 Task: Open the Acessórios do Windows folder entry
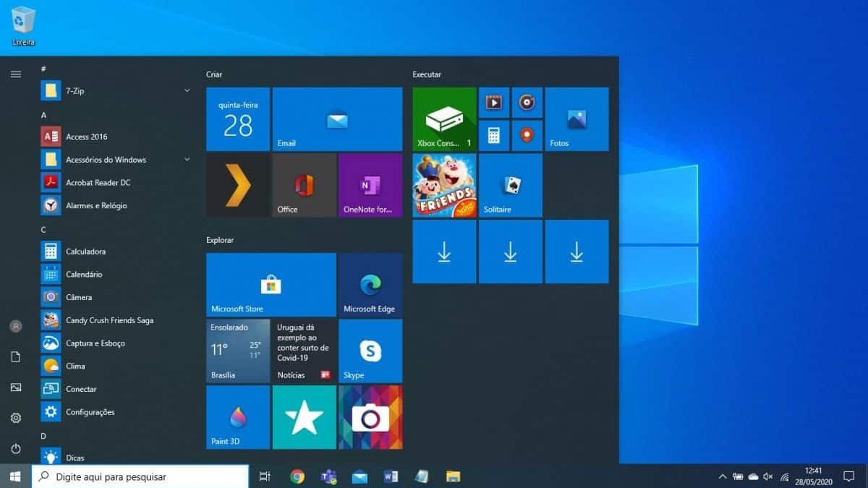[116, 159]
